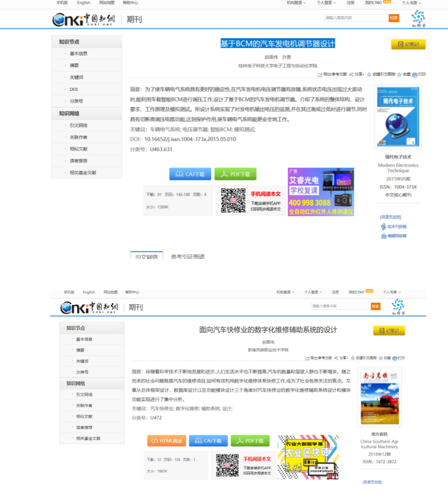Click 桂林电子科技大学 affiliation link
Image resolution: width=448 pixels, height=497 pixels.
point(278,66)
